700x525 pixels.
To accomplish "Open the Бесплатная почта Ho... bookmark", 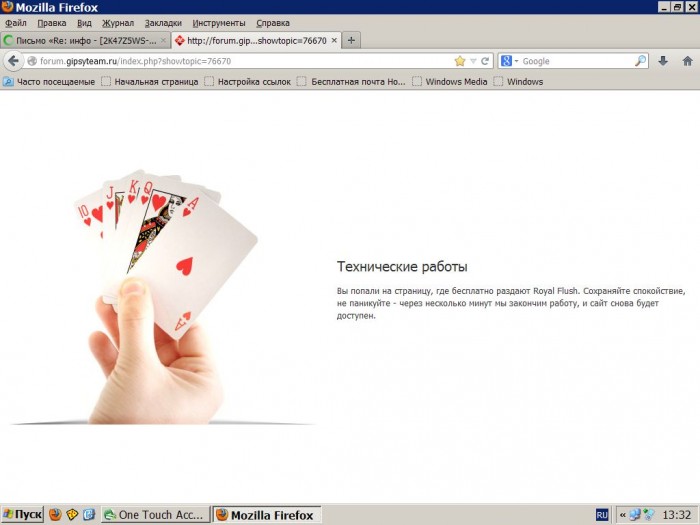I will click(352, 82).
